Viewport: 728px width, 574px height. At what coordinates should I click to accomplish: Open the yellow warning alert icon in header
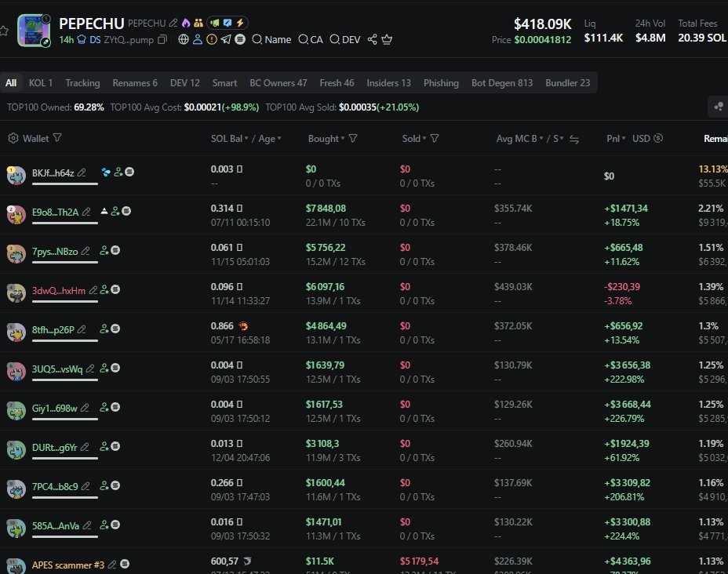pos(212,39)
